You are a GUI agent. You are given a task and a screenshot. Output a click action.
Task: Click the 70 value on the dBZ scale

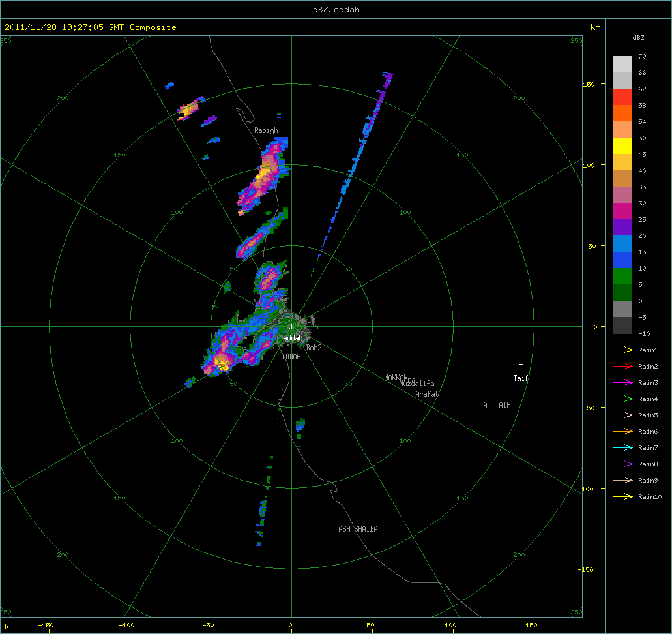click(x=642, y=56)
